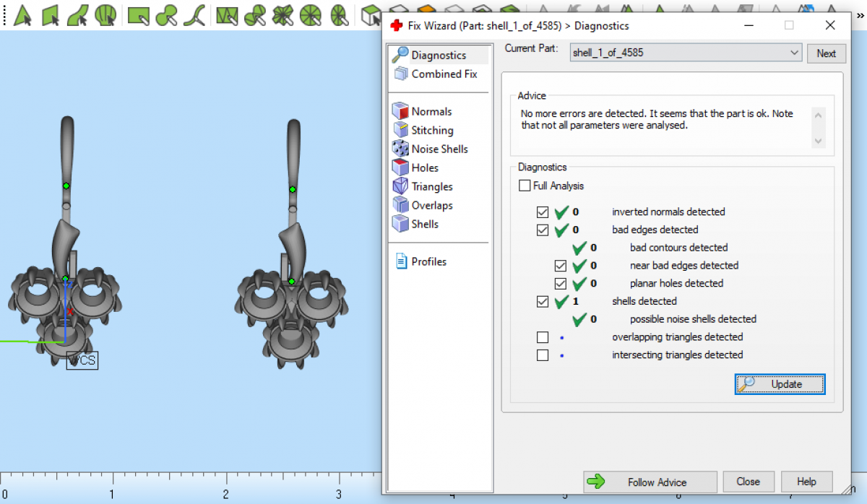Open the Combined Fix page

444,74
